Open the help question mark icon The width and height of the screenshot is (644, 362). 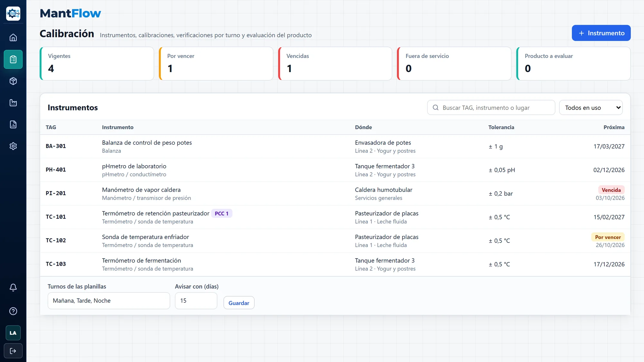[13, 311]
